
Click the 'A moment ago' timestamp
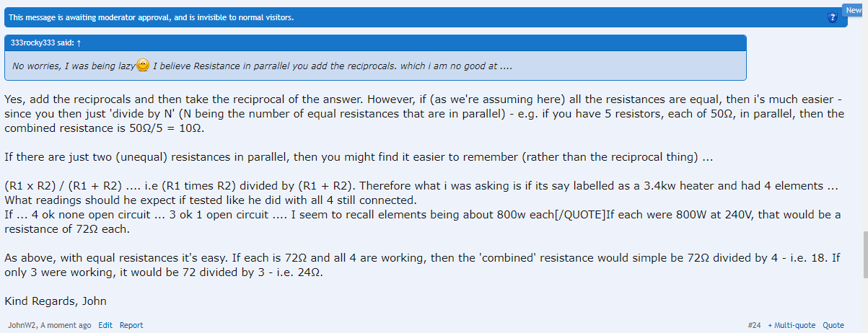point(66,325)
